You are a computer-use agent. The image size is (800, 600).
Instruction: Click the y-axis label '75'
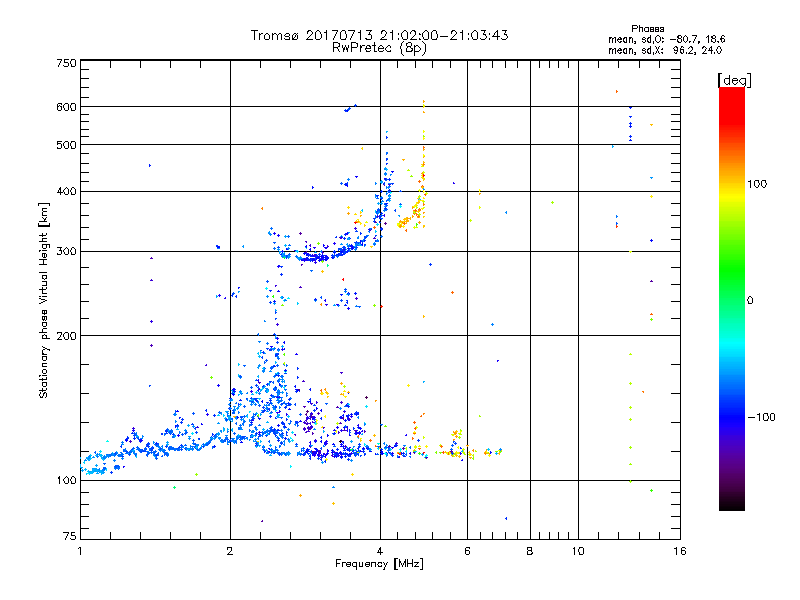[70, 536]
